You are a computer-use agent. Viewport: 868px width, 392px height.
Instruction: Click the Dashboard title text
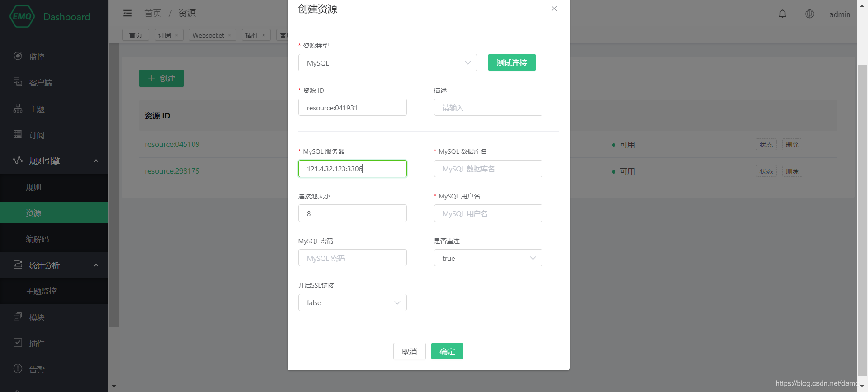click(67, 17)
